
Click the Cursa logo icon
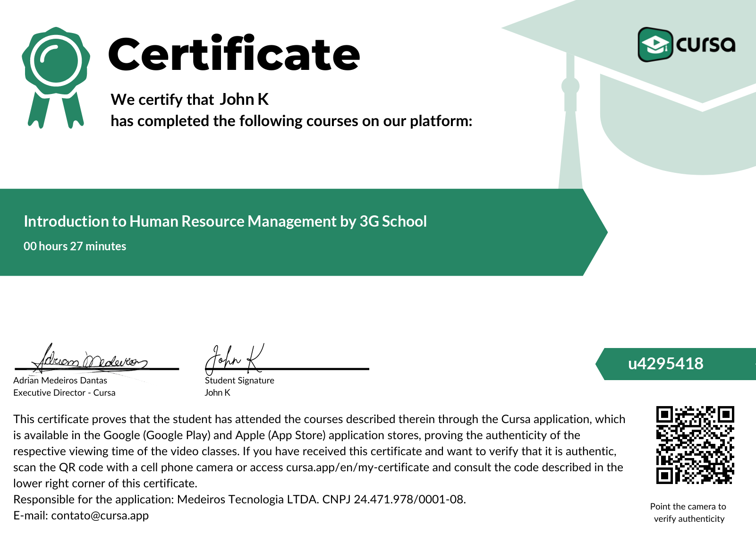[655, 44]
